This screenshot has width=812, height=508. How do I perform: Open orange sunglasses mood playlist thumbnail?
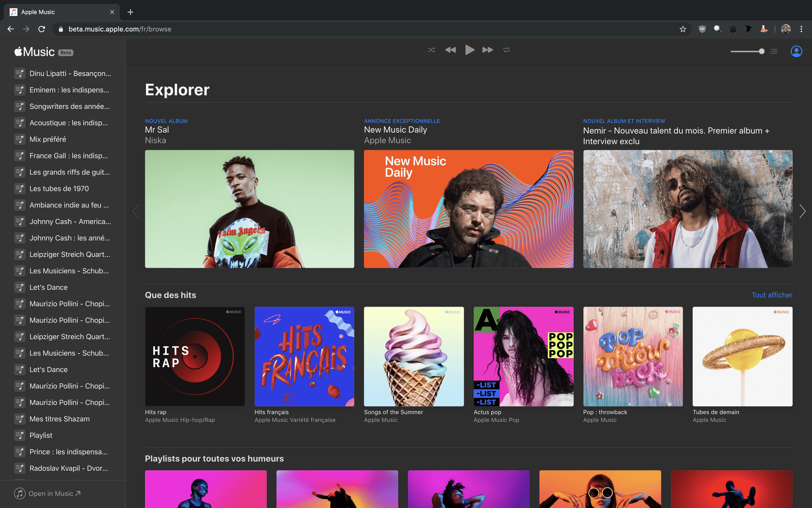tap(600, 489)
